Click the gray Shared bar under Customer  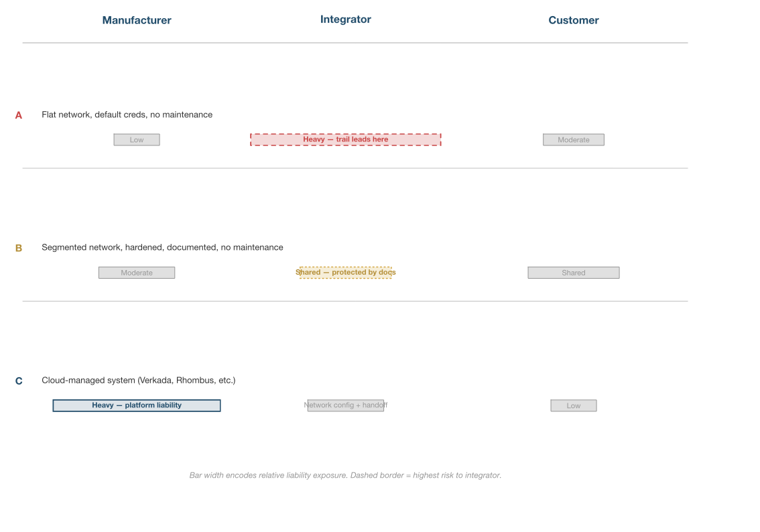573,273
